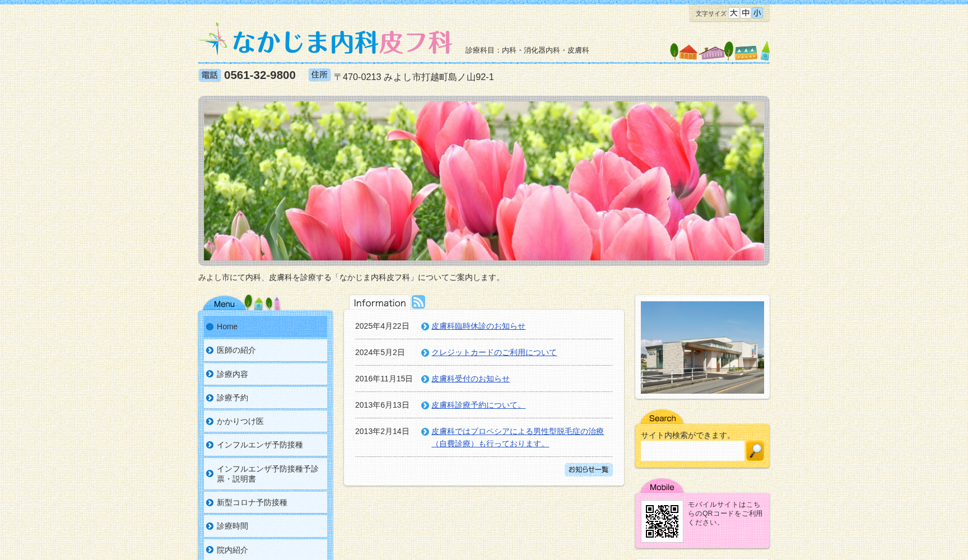Image resolution: width=968 pixels, height=560 pixels.
Task: Click the モバイルサイト QR description text
Action: click(x=725, y=514)
